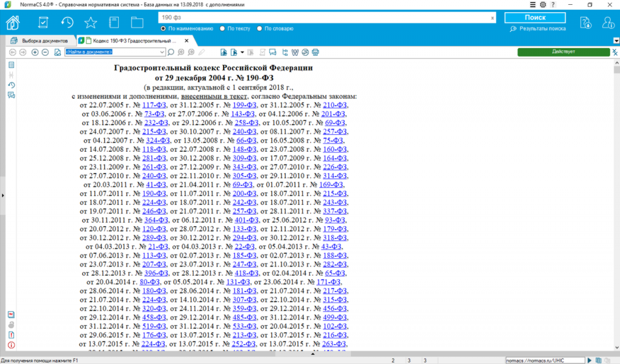Click the document structure tree icon
The height and width of the screenshot is (364, 620).
[285, 52]
